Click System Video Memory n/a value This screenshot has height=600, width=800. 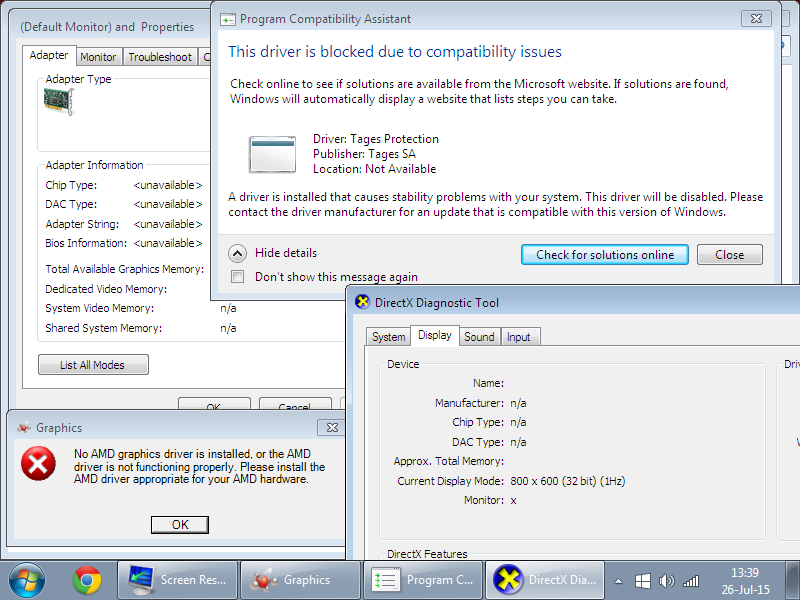pos(228,308)
